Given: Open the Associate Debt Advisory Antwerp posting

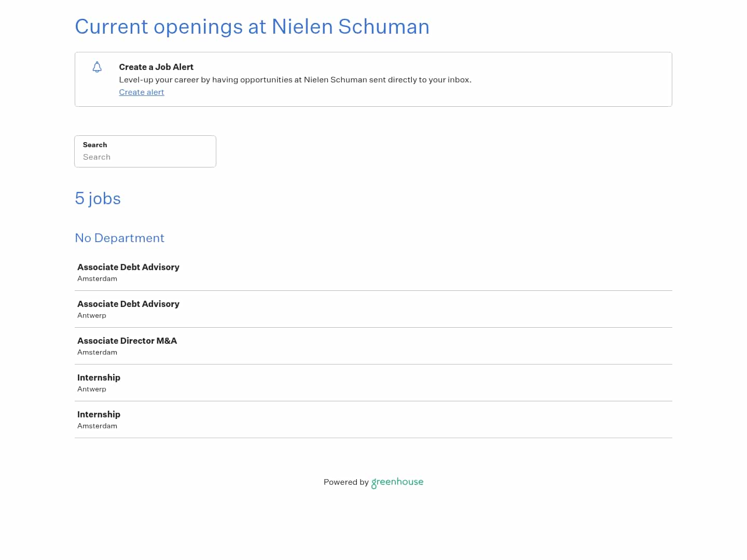Looking at the screenshot, I should (x=128, y=304).
